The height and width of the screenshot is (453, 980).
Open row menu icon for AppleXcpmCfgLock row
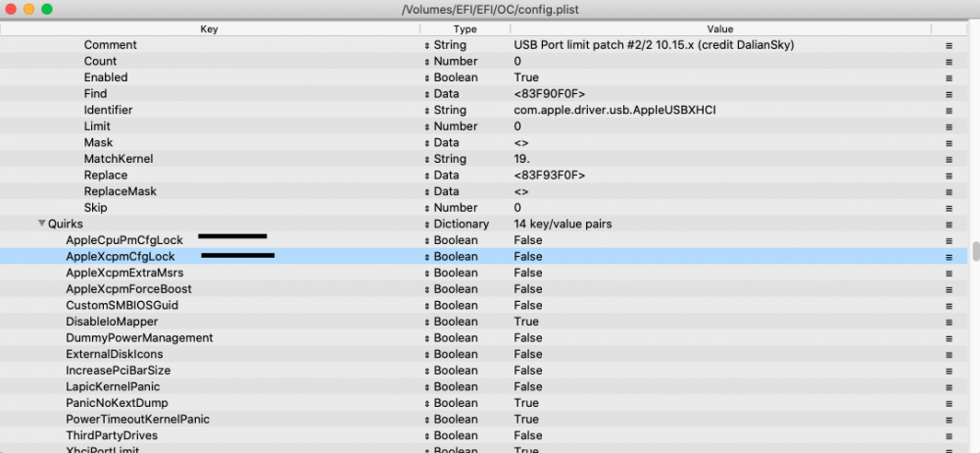click(949, 257)
